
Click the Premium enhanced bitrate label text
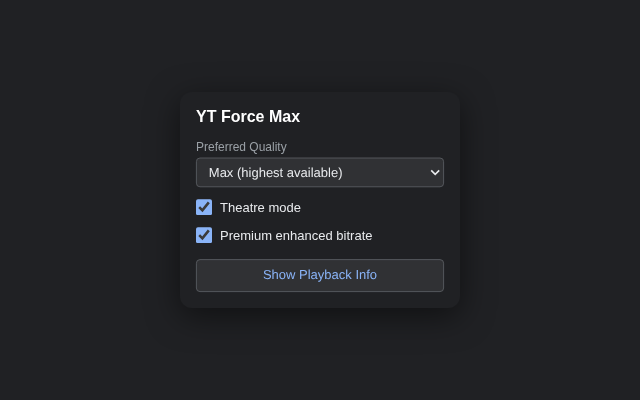(296, 236)
